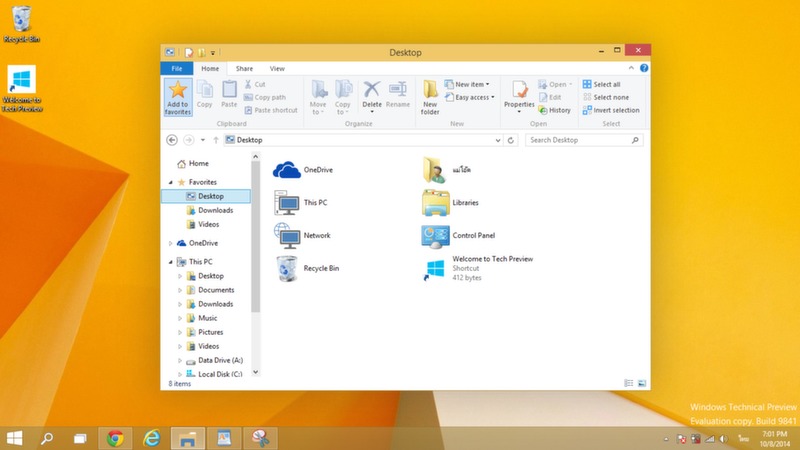This screenshot has height=450, width=800.
Task: Open the Move to dropdown
Action: [318, 97]
